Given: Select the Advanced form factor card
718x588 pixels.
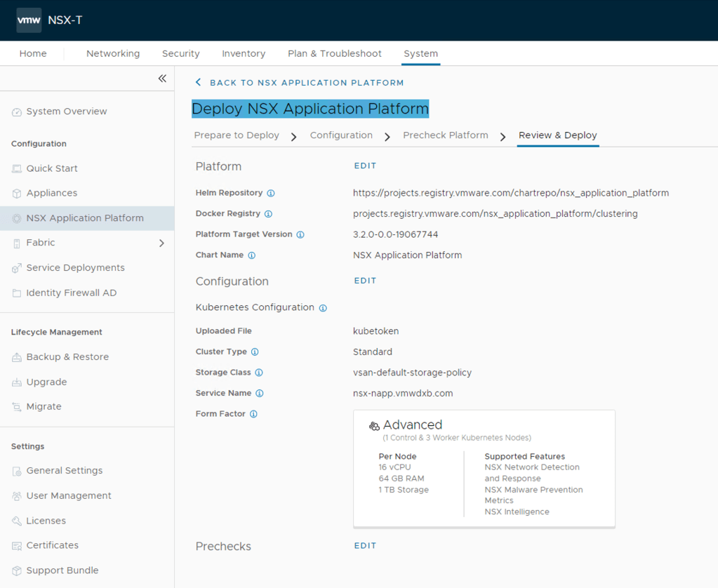Looking at the screenshot, I should (484, 468).
